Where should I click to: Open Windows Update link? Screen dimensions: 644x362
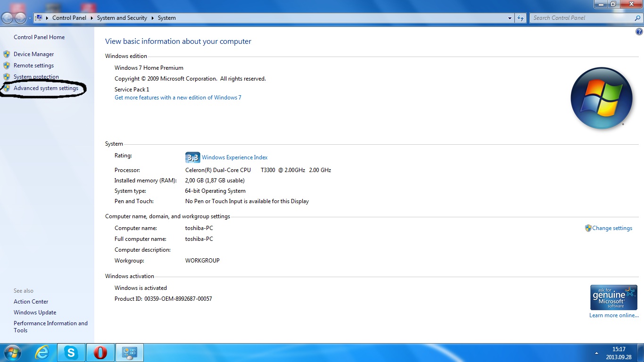pos(35,313)
